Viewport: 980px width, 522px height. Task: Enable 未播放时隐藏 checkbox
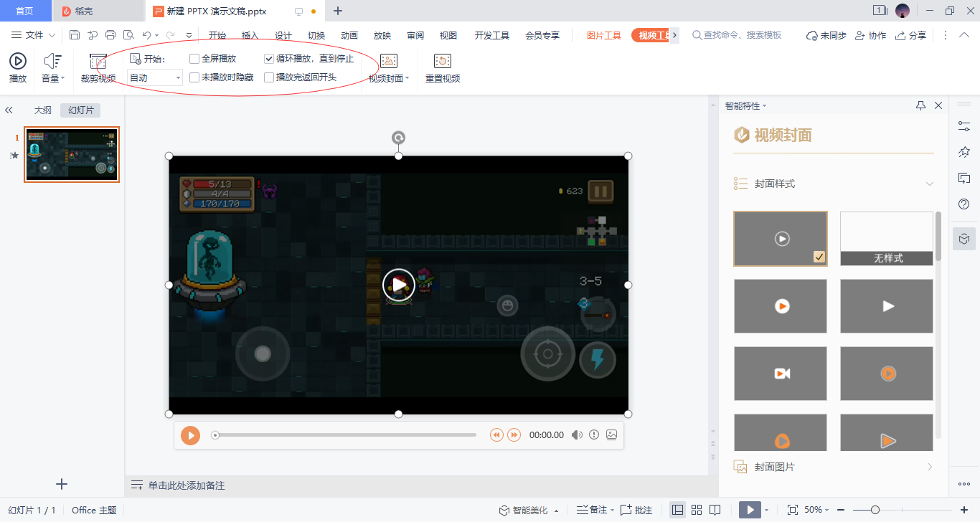pos(194,77)
